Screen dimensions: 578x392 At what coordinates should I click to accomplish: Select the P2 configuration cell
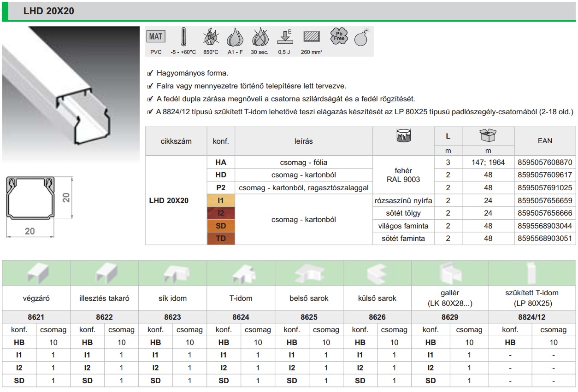(x=221, y=187)
